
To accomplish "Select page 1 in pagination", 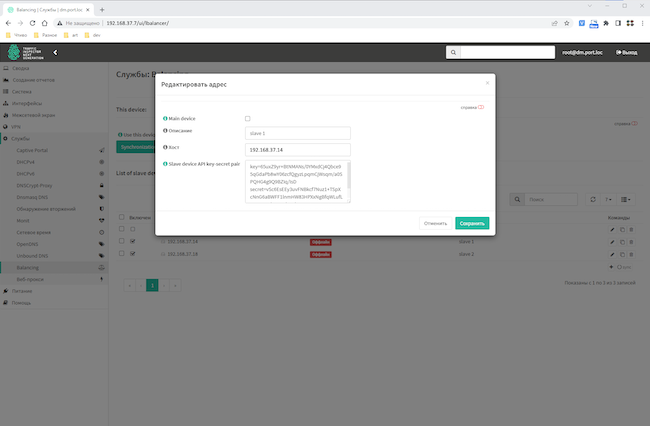I will (x=152, y=285).
